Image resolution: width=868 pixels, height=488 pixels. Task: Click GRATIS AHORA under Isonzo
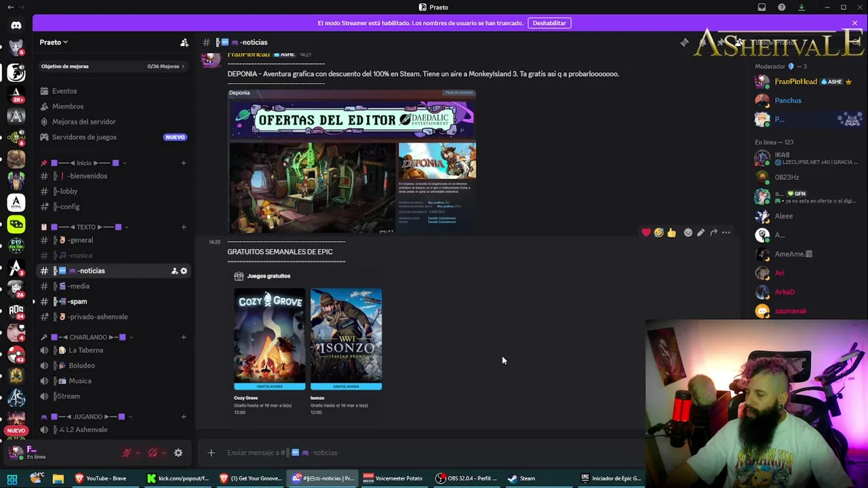click(346, 386)
